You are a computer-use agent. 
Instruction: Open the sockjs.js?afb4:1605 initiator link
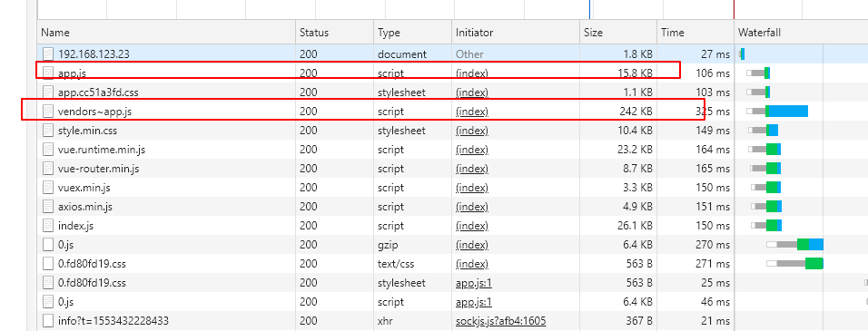click(x=501, y=321)
